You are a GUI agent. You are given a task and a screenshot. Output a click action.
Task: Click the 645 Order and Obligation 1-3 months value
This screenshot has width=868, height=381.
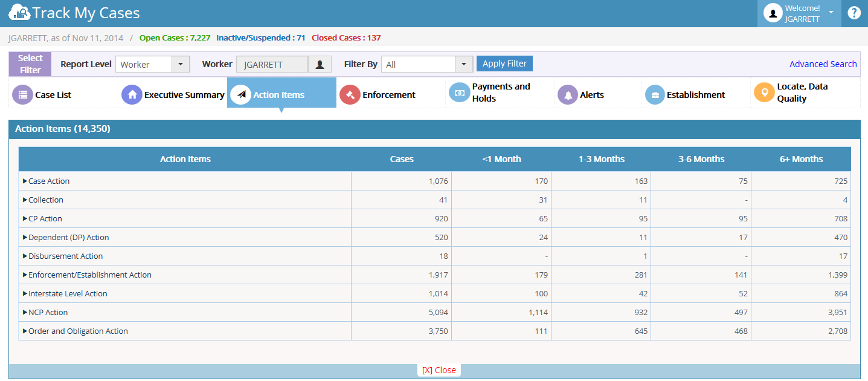640,331
